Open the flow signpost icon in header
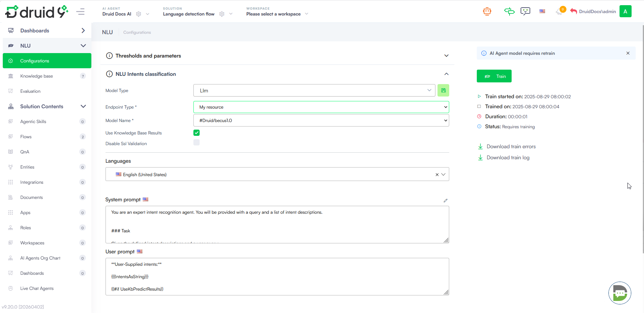 tap(509, 11)
